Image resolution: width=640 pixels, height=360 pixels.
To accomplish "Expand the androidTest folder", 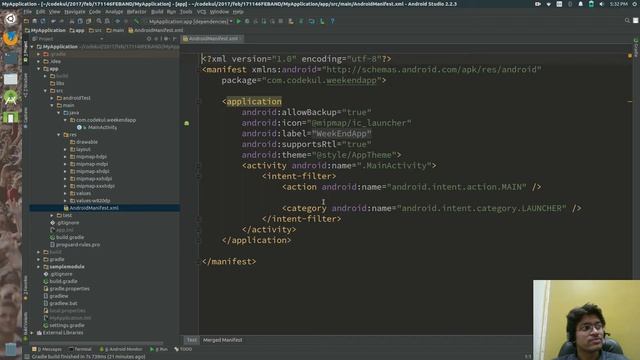I will click(52, 98).
